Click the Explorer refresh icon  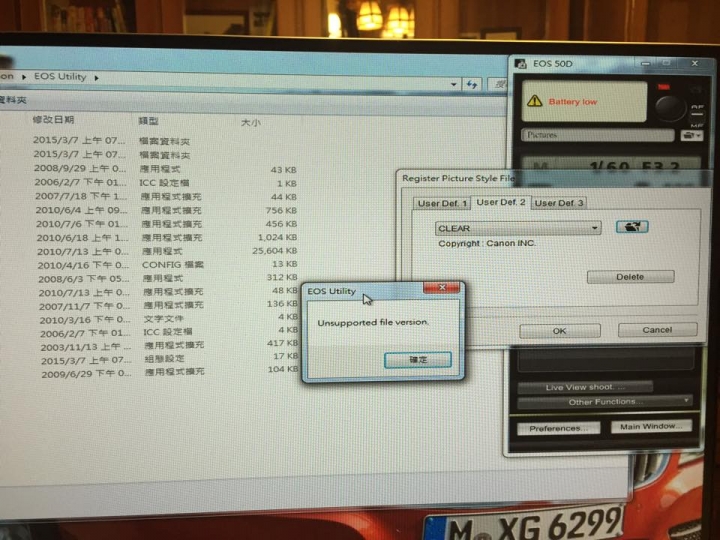472,84
